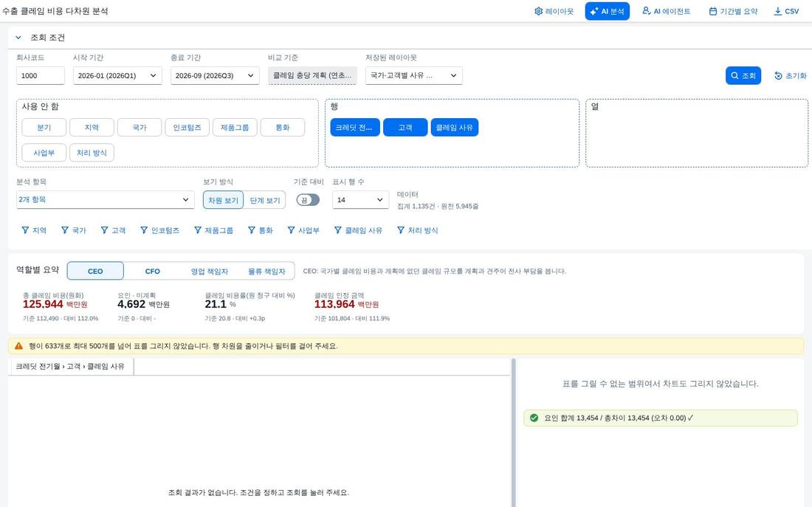The image size is (812, 507).
Task: Open the 국가 funnel filter
Action: (x=74, y=230)
